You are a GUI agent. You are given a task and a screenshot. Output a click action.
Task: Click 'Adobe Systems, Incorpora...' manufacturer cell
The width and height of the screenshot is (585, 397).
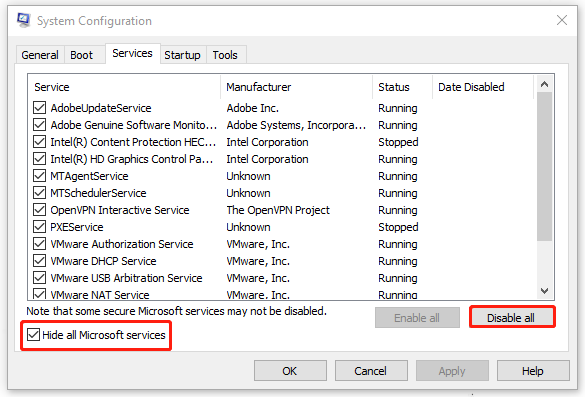coord(296,125)
